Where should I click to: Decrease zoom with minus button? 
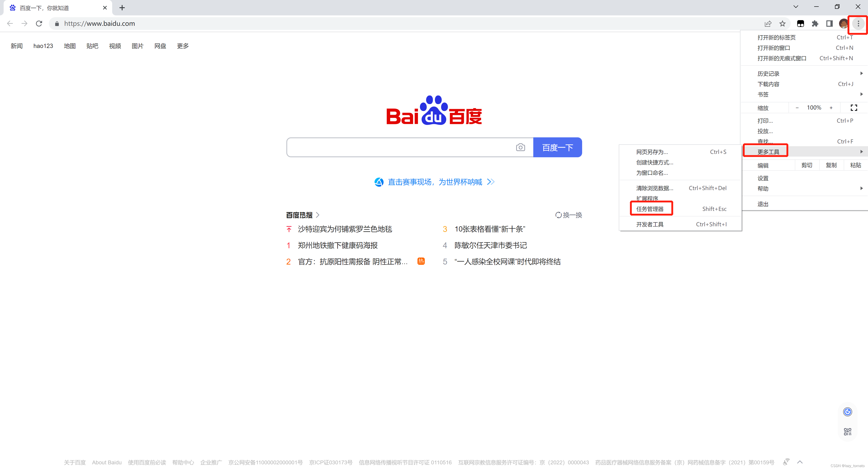coord(797,108)
